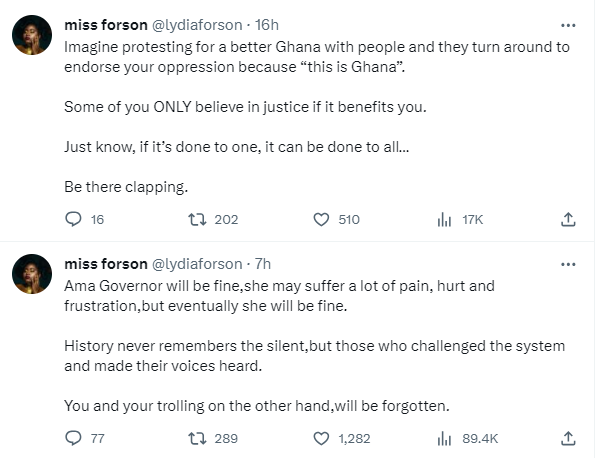The height and width of the screenshot is (458, 614).
Task: Share the Ama Governor tweet
Action: (x=568, y=437)
